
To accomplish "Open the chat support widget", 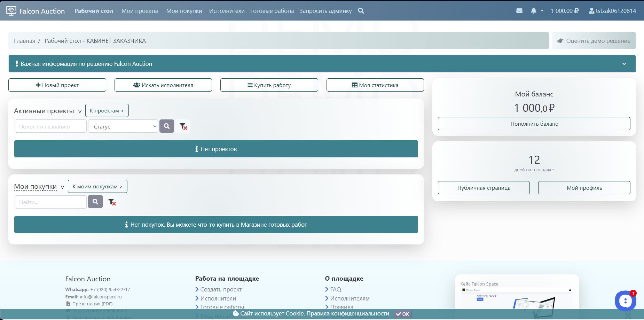I will tap(625, 301).
